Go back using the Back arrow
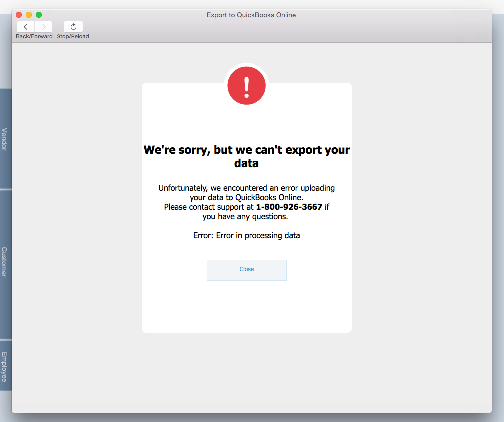Viewport: 504px width, 422px height. (25, 27)
